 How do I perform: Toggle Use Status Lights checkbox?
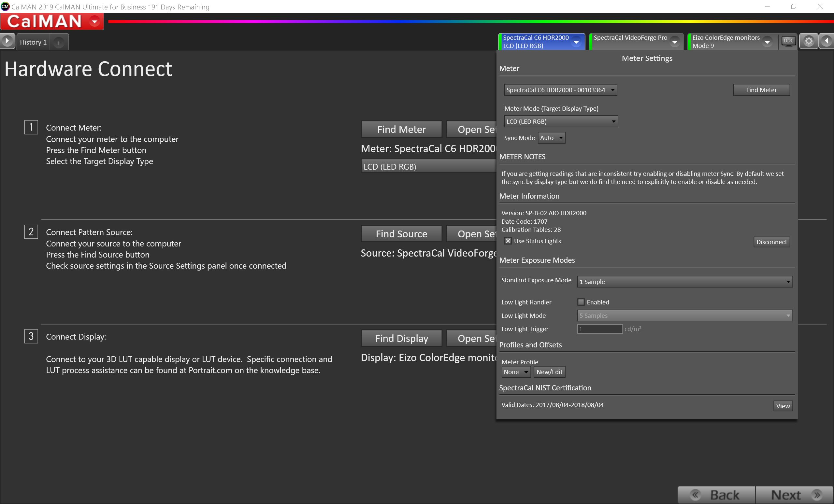point(508,241)
